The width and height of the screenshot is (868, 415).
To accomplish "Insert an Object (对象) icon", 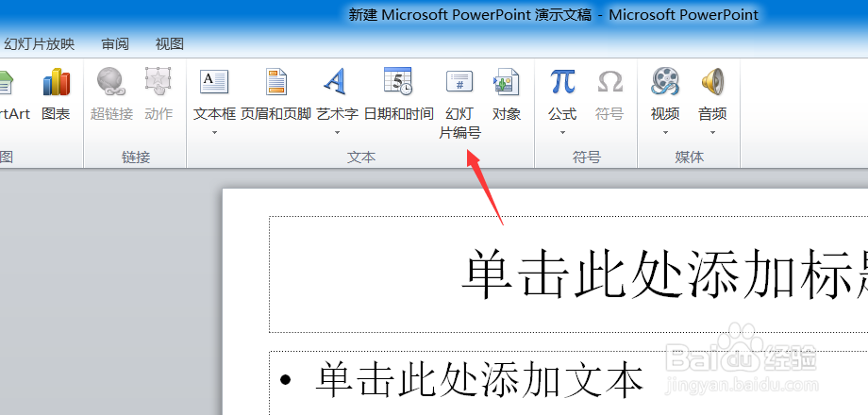I will pyautogui.click(x=506, y=82).
